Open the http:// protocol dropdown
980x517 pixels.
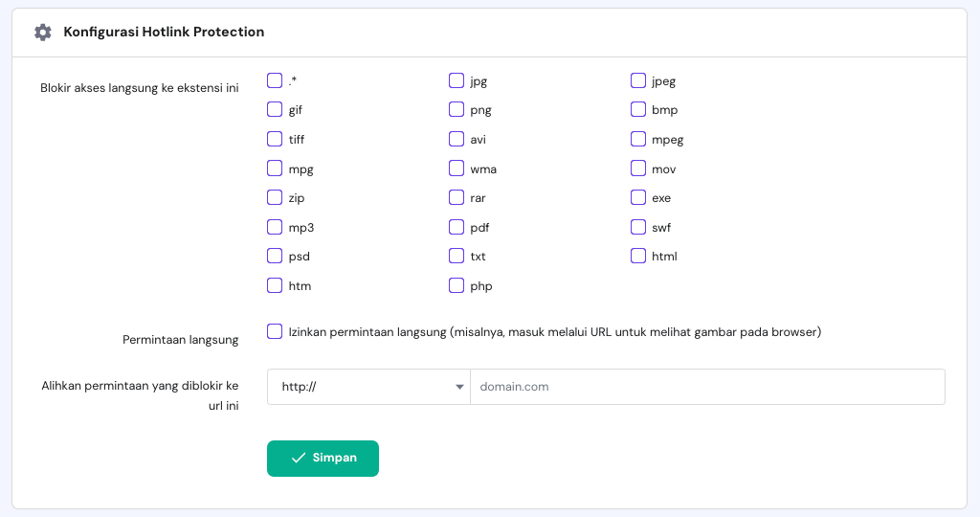368,387
